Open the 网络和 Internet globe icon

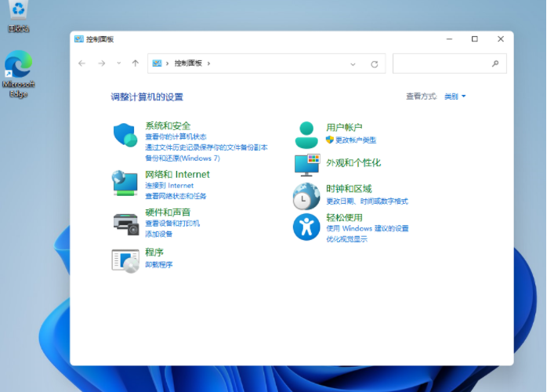125,183
